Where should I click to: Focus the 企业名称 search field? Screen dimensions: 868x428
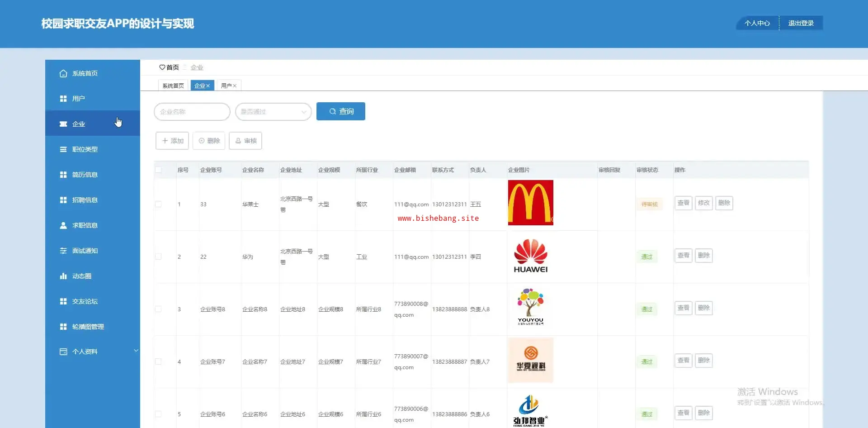[192, 112]
